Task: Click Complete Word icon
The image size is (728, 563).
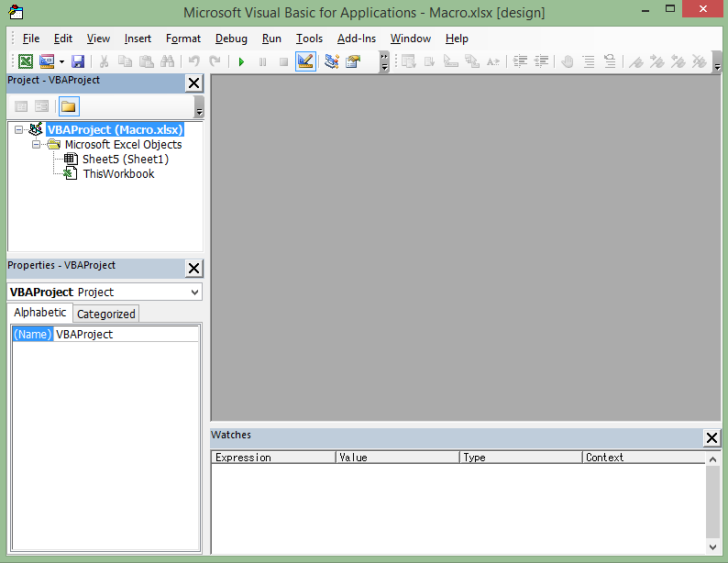Action: tap(493, 61)
